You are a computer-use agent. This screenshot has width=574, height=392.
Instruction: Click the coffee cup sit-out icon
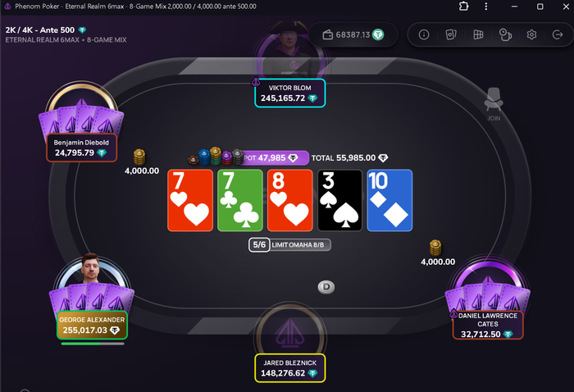tap(505, 34)
